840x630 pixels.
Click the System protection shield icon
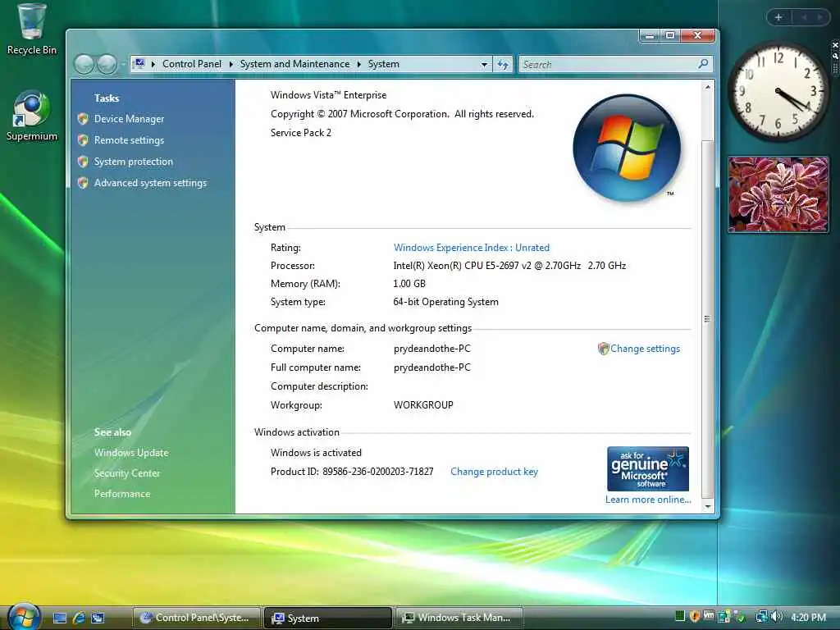pyautogui.click(x=83, y=162)
